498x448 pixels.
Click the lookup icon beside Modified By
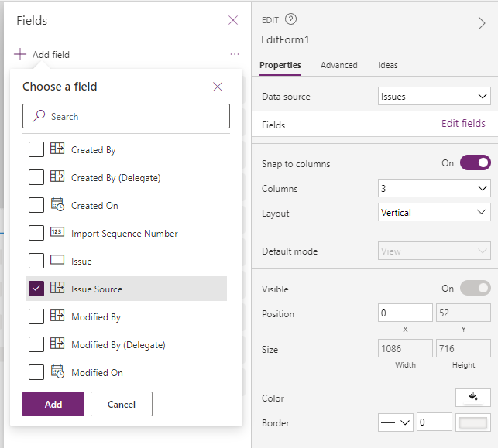tap(57, 316)
